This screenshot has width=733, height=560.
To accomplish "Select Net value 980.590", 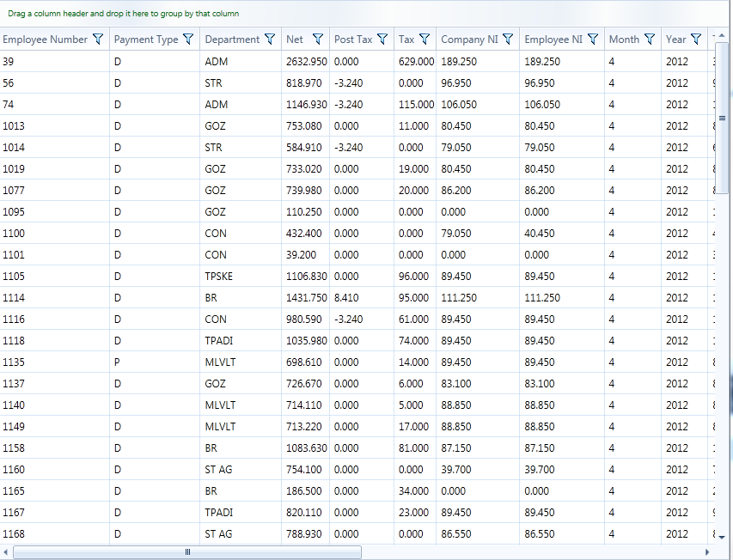I will [306, 319].
